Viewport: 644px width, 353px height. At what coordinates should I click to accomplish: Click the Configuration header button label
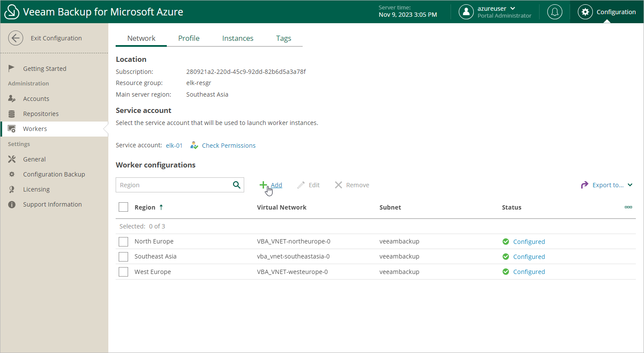point(616,12)
